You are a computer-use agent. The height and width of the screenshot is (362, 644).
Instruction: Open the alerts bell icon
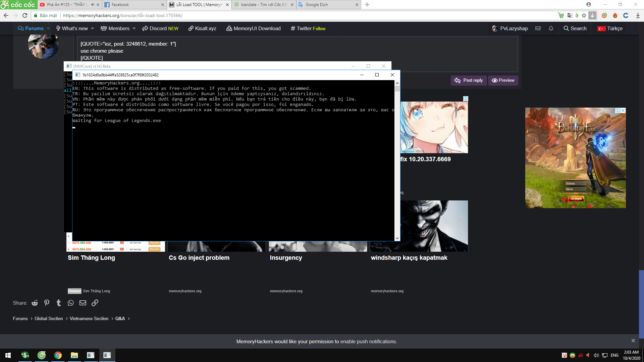coord(551,28)
